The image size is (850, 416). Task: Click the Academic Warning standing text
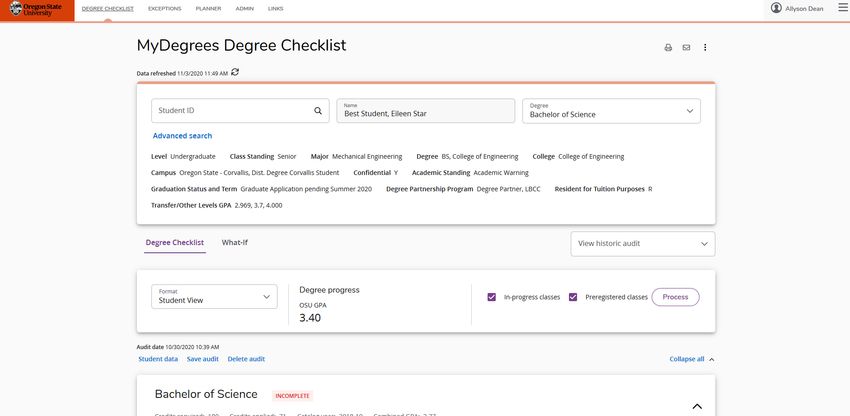501,173
